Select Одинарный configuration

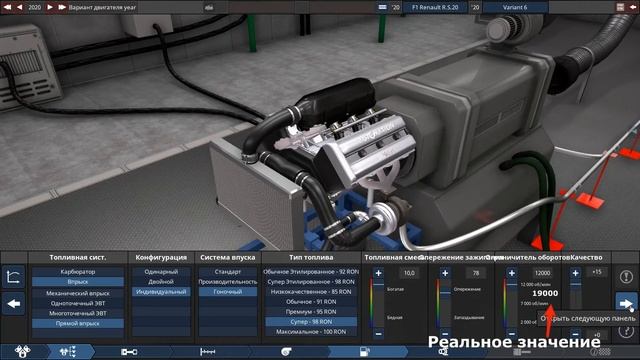click(161, 272)
